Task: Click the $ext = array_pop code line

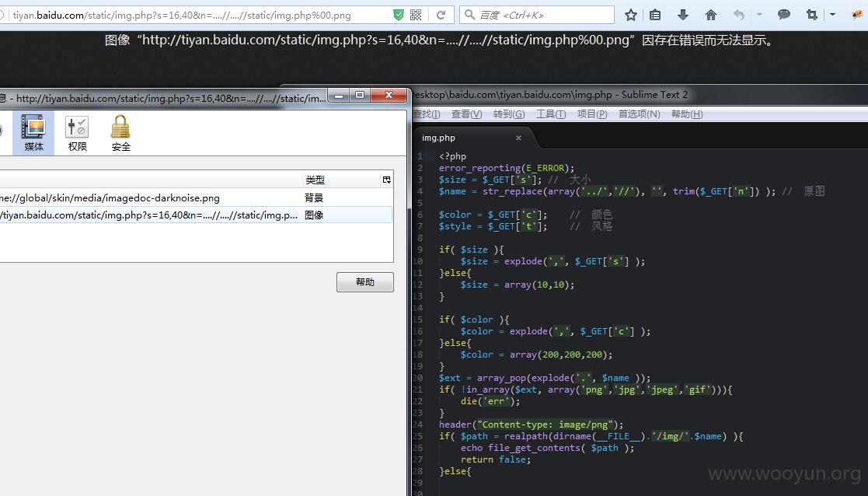Action: tap(545, 378)
